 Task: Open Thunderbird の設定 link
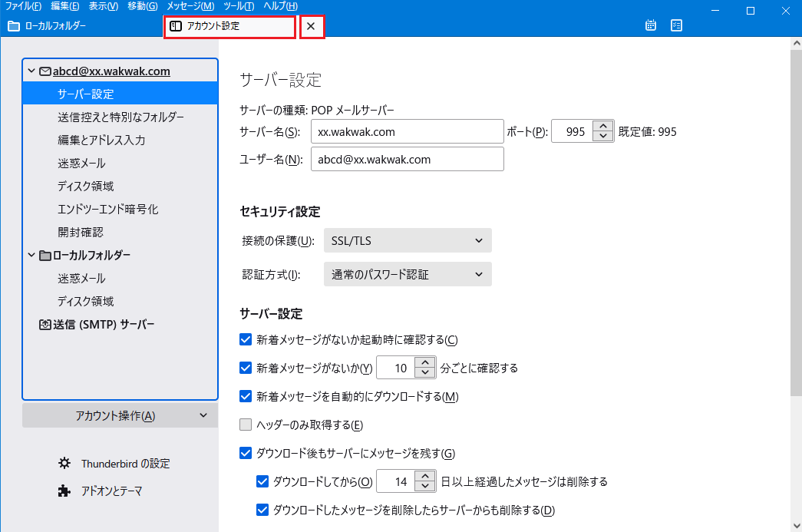125,464
